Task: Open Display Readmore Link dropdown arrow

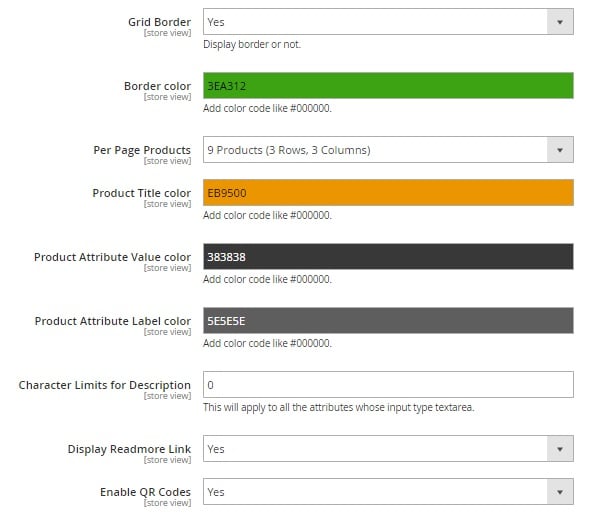Action: (x=560, y=449)
